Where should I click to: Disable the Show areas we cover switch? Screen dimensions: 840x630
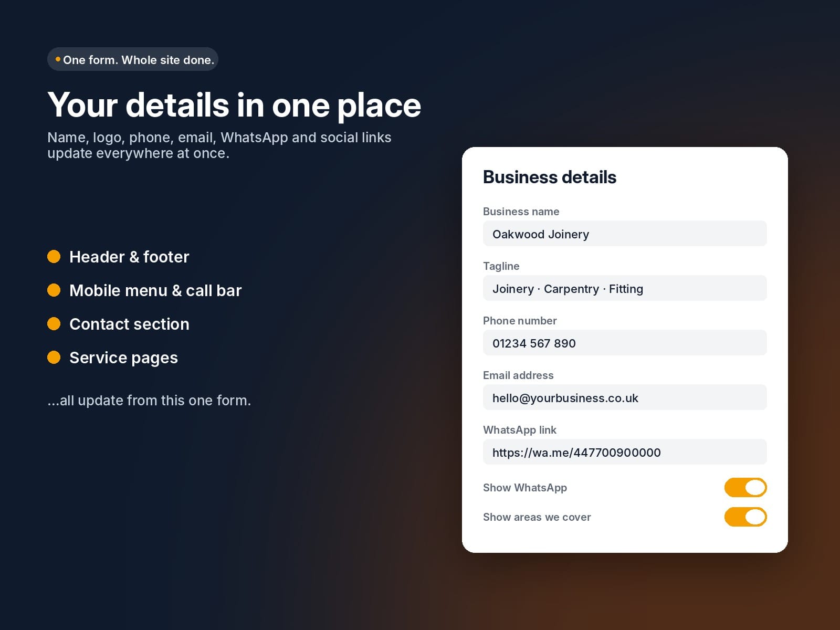click(x=745, y=517)
